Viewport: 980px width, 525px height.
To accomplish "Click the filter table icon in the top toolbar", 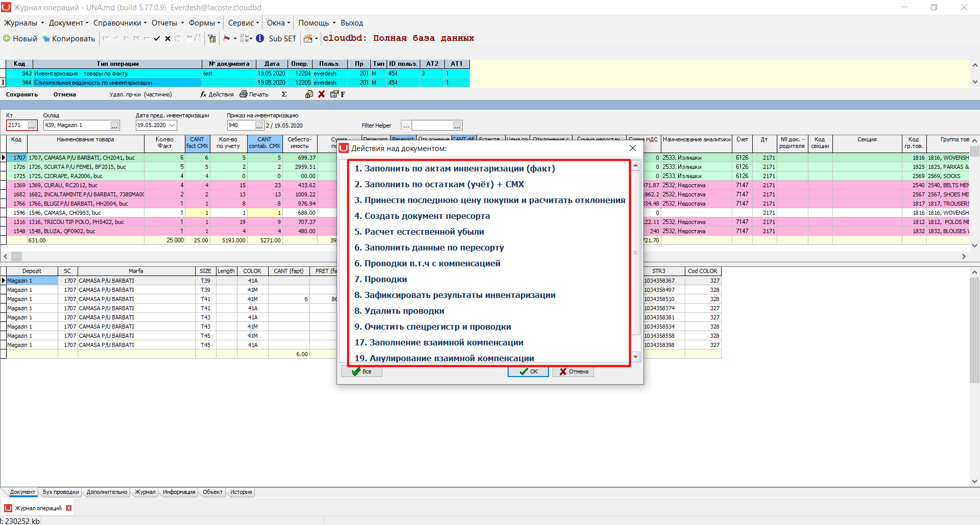I will (212, 38).
